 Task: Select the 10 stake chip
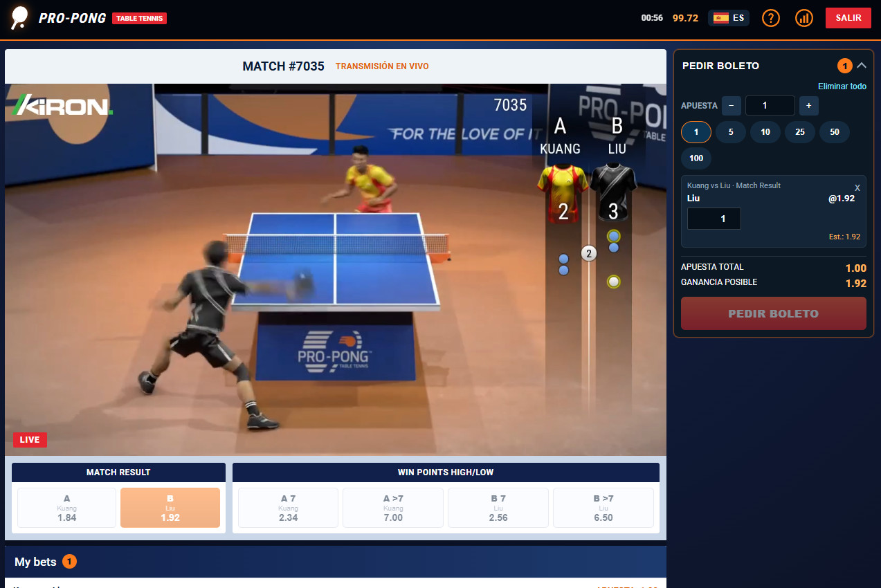click(x=765, y=132)
